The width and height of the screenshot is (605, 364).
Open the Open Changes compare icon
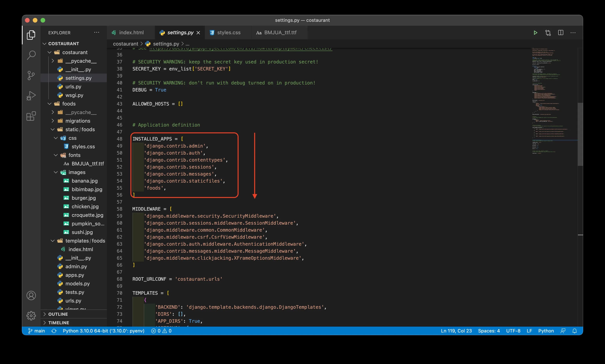click(x=548, y=33)
